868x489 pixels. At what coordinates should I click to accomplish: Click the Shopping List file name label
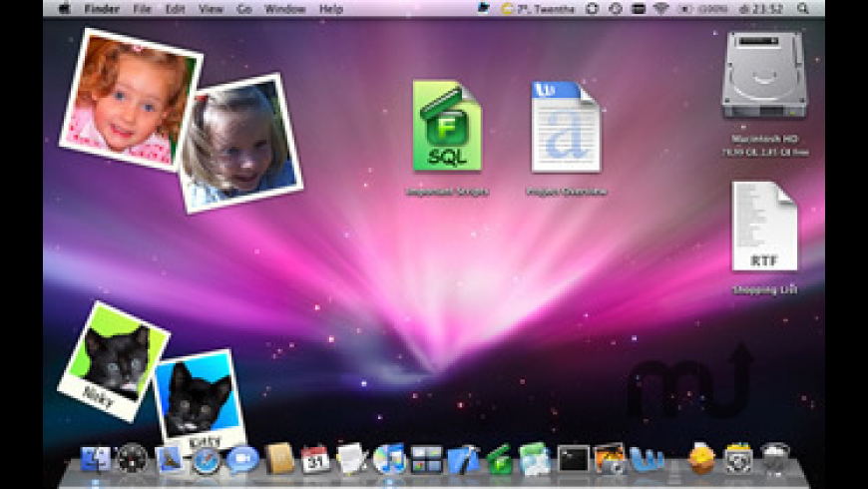[764, 289]
